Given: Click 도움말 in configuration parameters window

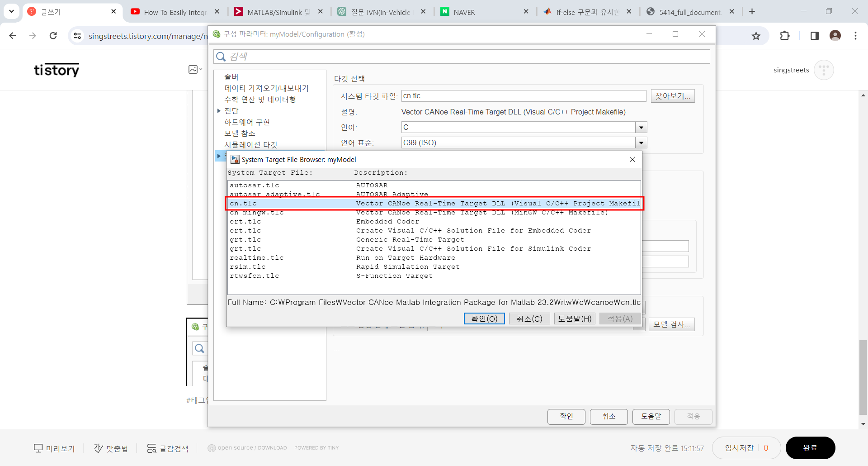Looking at the screenshot, I should pos(651,416).
